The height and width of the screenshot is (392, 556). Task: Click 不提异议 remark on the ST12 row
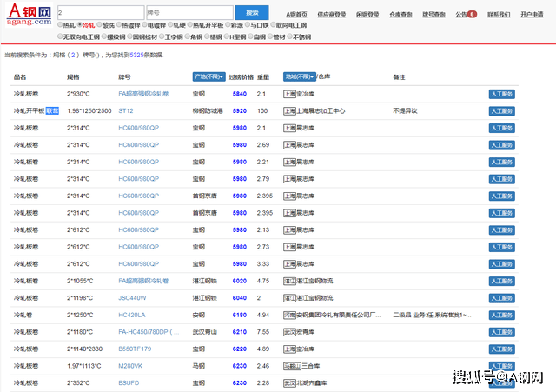click(405, 111)
